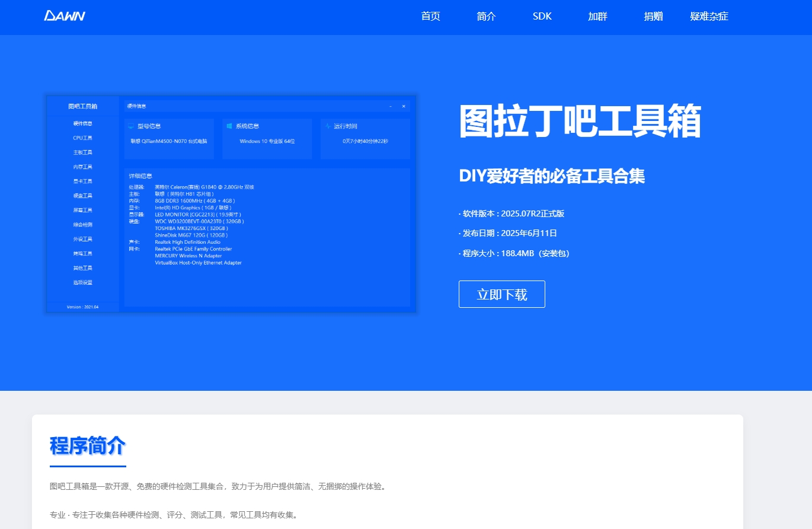Open the 综合检测 section
The width and height of the screenshot is (812, 529).
(x=83, y=224)
